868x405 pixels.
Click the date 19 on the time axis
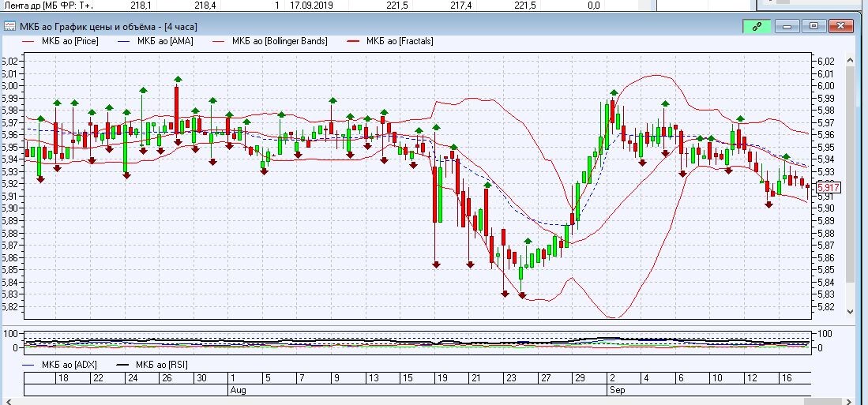click(x=442, y=378)
